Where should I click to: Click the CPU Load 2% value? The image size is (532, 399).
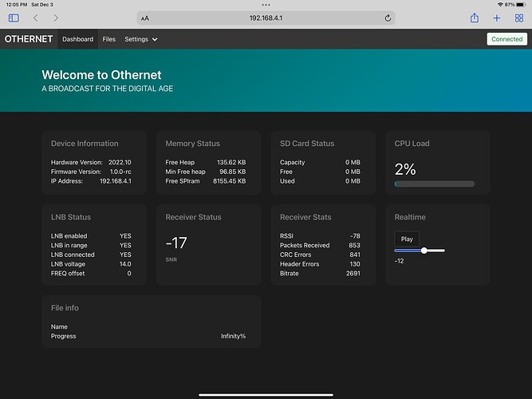pyautogui.click(x=405, y=169)
